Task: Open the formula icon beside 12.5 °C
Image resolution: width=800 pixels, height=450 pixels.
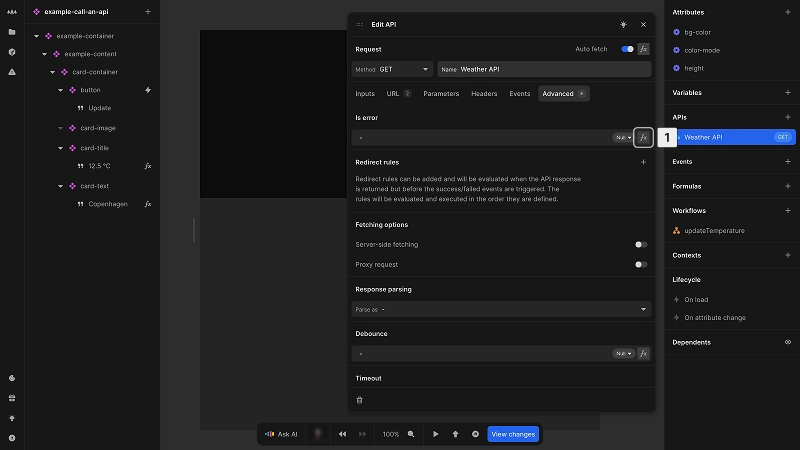Action: (148, 166)
